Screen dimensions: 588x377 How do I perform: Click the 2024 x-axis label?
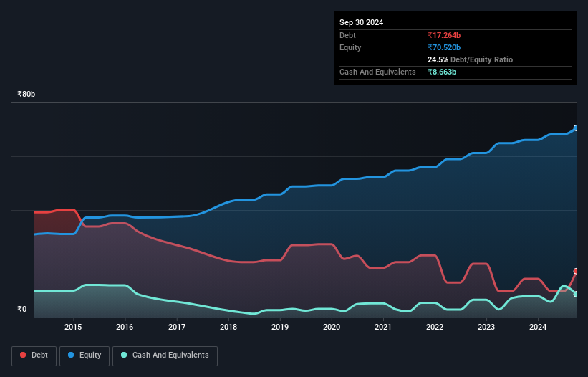click(x=538, y=327)
